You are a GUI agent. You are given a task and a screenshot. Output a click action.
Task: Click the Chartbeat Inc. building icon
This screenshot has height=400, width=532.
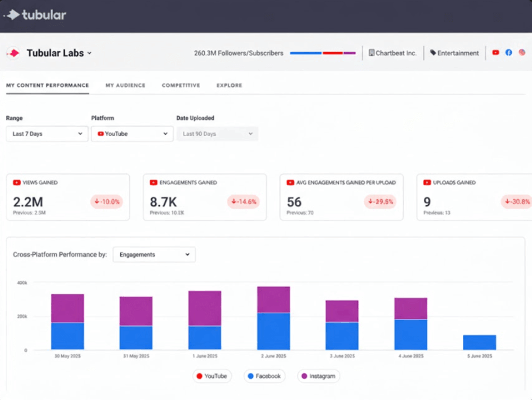click(371, 53)
